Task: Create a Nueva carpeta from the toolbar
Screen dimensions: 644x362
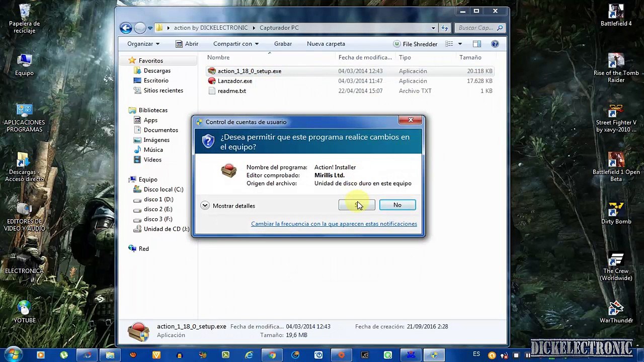Action: pos(326,44)
